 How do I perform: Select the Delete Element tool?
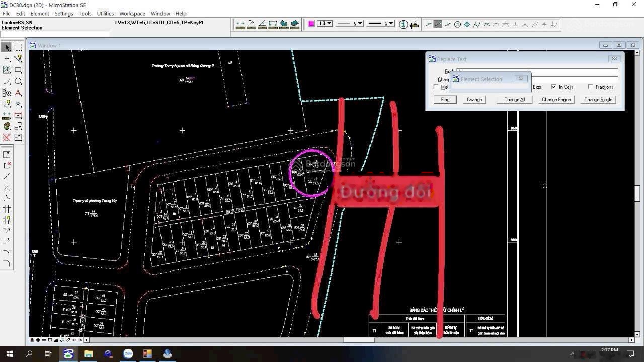[x=7, y=137]
